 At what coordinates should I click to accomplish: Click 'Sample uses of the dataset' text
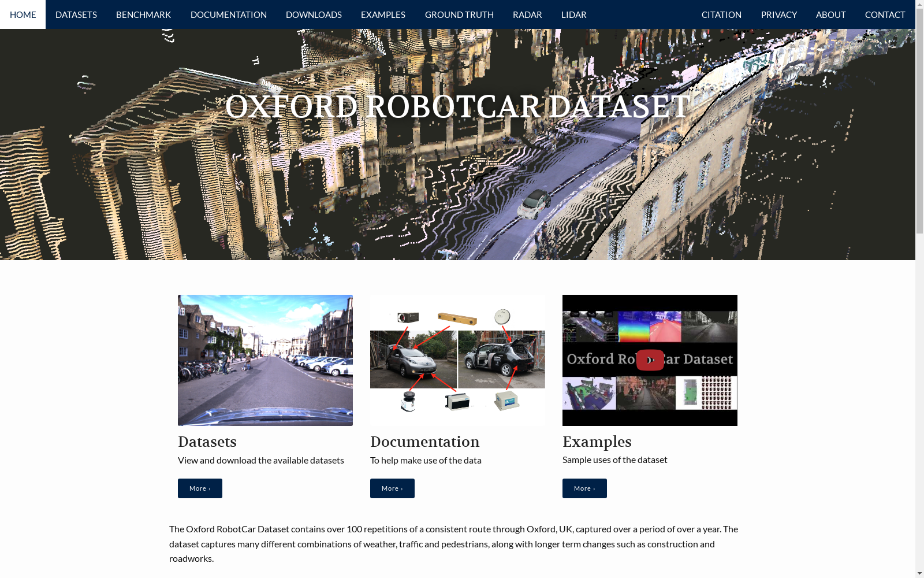(x=615, y=460)
